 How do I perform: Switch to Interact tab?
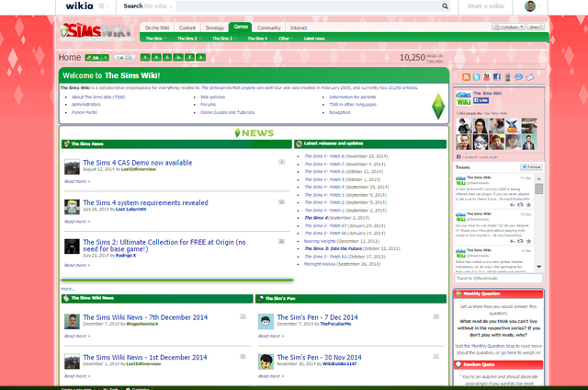tap(299, 28)
